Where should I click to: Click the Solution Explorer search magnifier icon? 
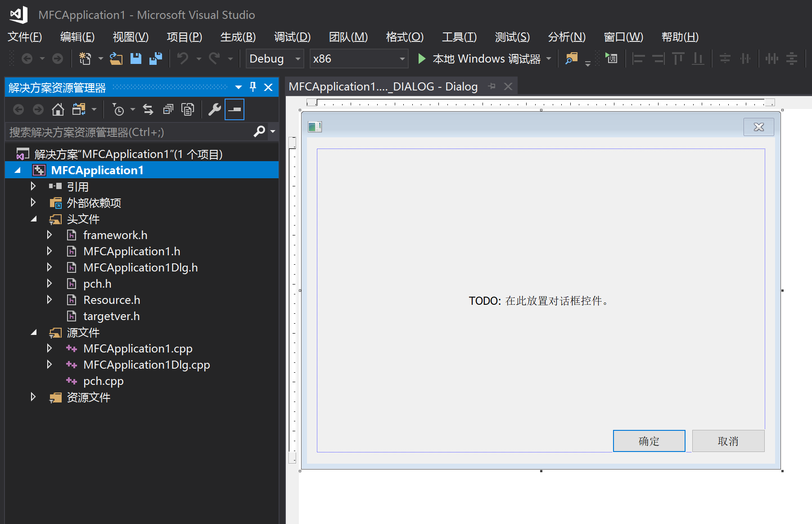[259, 131]
